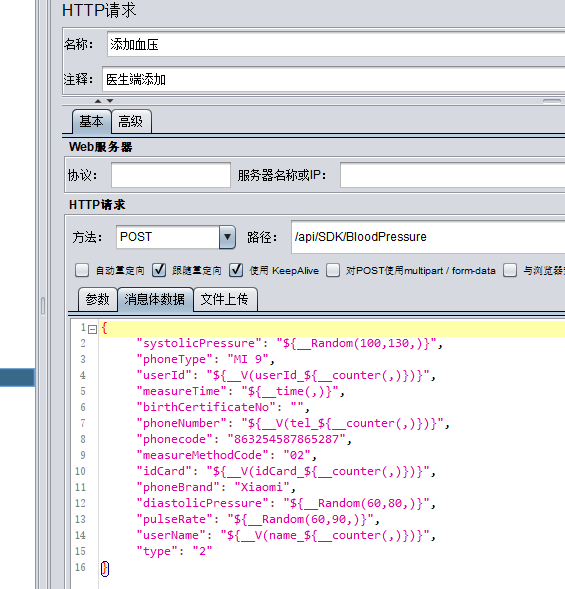This screenshot has height=589, width=565.
Task: Click the up arrow below the comment field
Action: click(98, 101)
